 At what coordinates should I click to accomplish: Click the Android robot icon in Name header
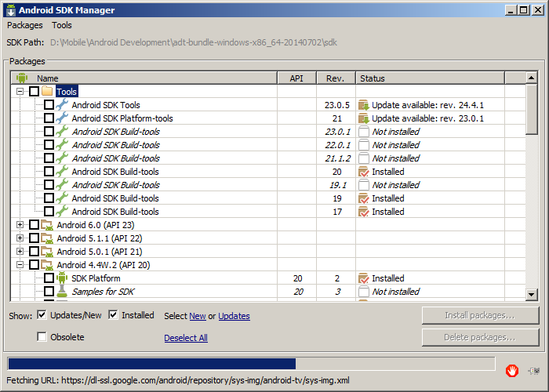tap(22, 78)
